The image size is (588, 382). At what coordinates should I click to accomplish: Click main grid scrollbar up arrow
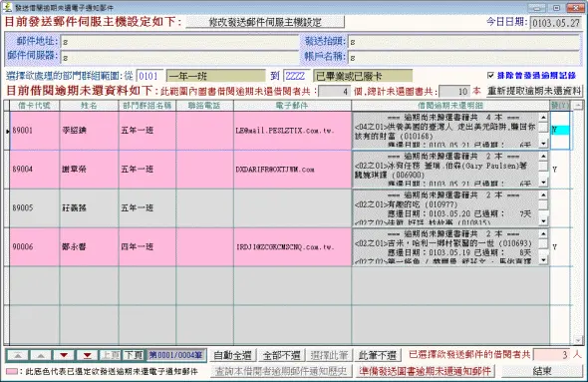pyautogui.click(x=578, y=105)
